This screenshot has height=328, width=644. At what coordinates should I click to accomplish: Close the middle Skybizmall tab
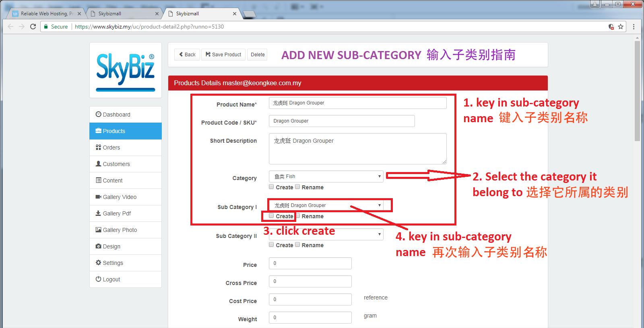pyautogui.click(x=157, y=14)
